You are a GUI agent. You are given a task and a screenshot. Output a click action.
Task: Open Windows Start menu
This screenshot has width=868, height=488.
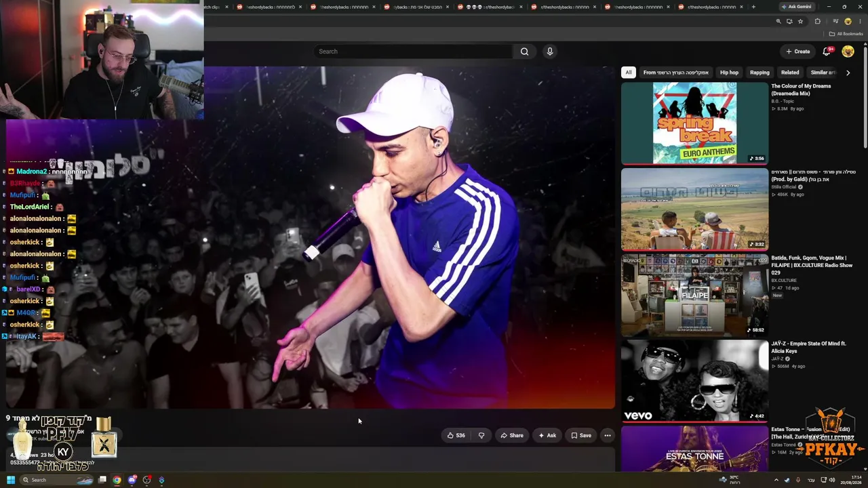[x=11, y=480]
